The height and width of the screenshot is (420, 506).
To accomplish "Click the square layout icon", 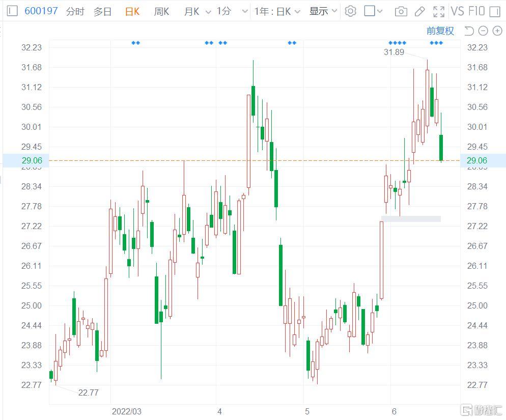I will [x=370, y=11].
